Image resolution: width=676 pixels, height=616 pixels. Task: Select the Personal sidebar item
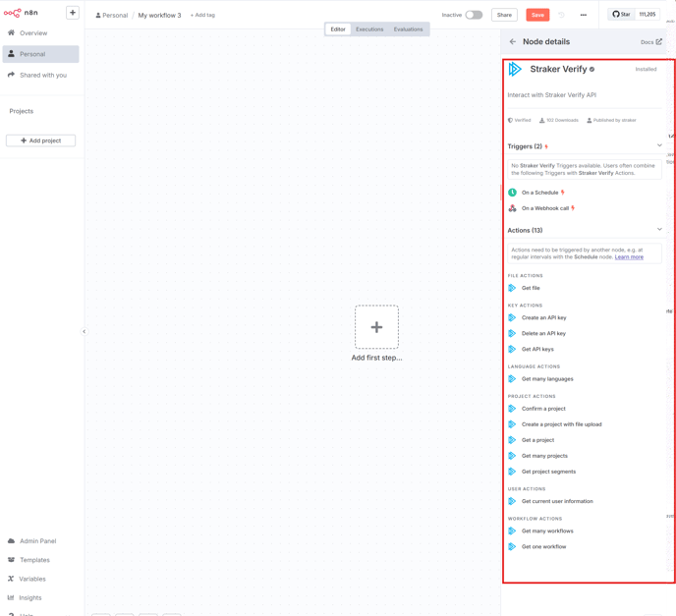[40, 54]
